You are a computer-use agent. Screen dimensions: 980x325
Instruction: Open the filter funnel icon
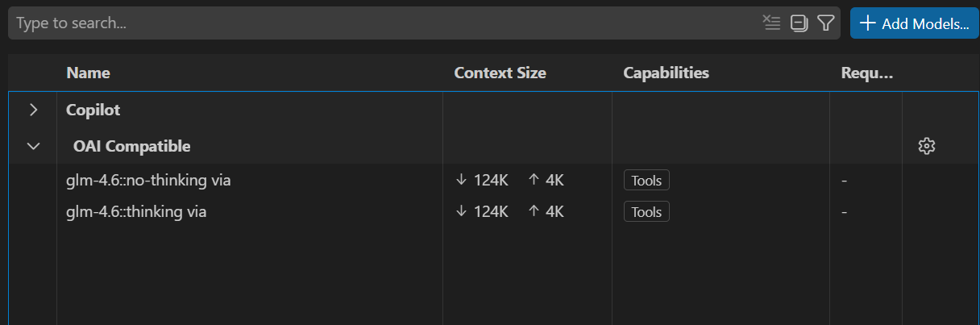825,23
